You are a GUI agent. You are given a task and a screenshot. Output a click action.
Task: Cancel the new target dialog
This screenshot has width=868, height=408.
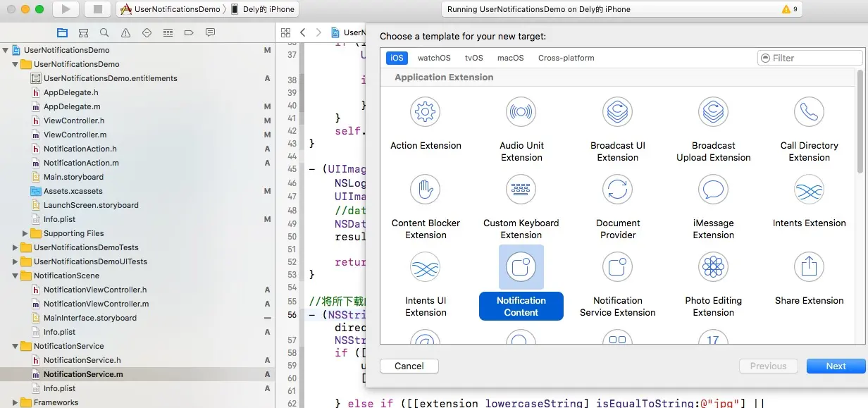[x=409, y=366]
